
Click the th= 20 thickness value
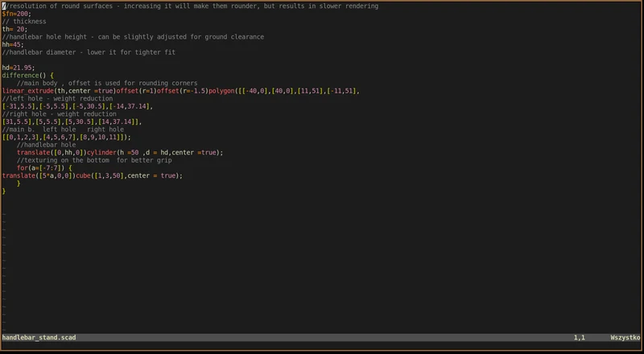[14, 29]
